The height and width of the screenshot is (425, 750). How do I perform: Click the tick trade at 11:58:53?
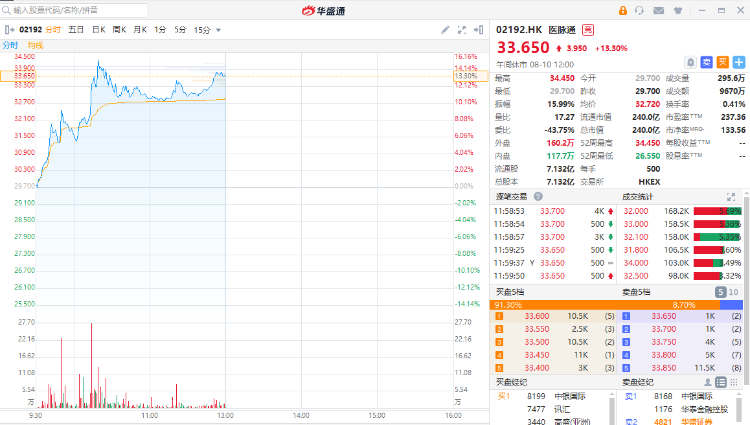[x=553, y=211]
